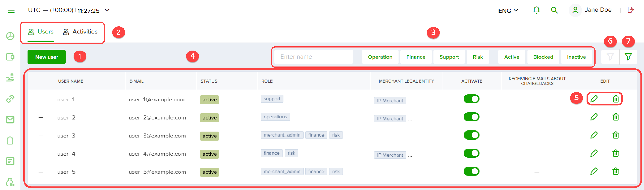
Task: Click the search magnifier icon
Action: (554, 10)
